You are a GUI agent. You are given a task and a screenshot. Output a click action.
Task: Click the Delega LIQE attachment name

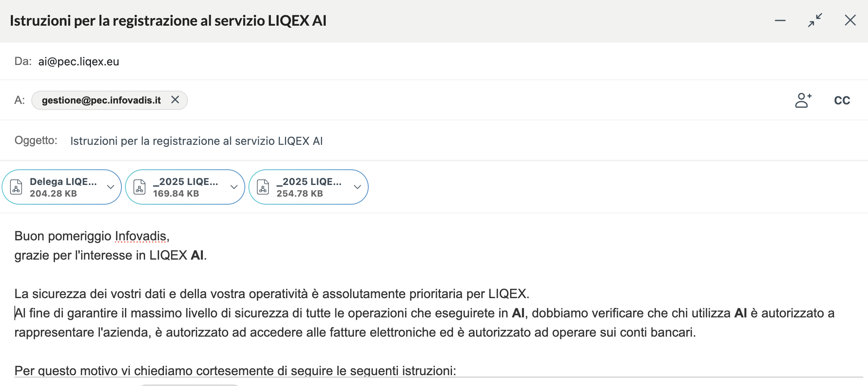[x=63, y=182]
